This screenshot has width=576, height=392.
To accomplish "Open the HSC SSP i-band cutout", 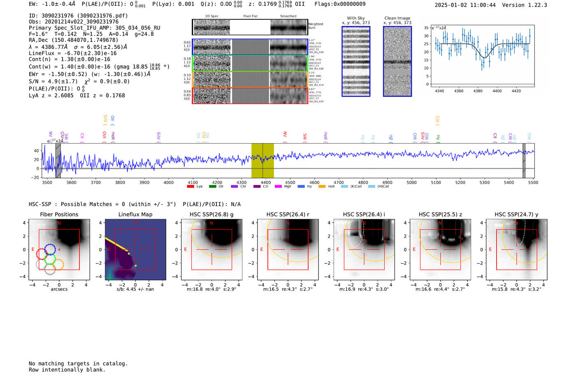I will pyautogui.click(x=364, y=250).
